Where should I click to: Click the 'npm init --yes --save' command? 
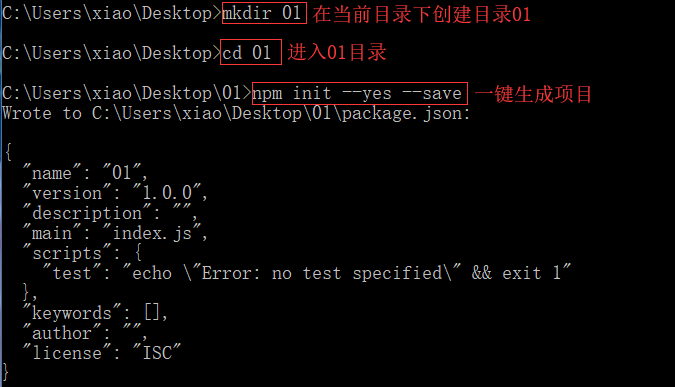359,93
